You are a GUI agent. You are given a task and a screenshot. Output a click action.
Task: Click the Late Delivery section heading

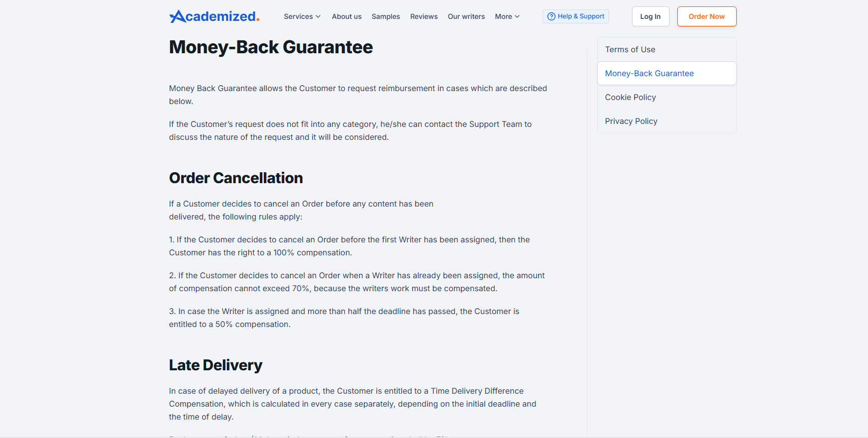coord(216,365)
